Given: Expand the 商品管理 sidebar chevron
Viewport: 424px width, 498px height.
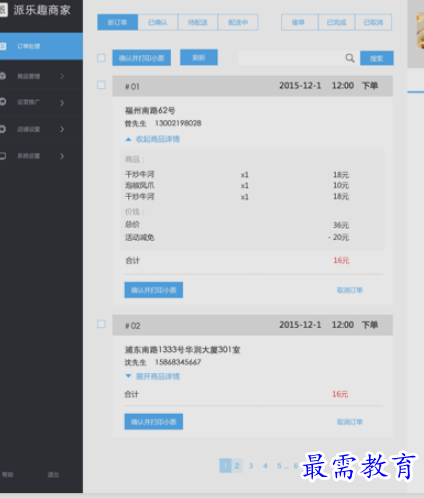Looking at the screenshot, I should (62, 76).
